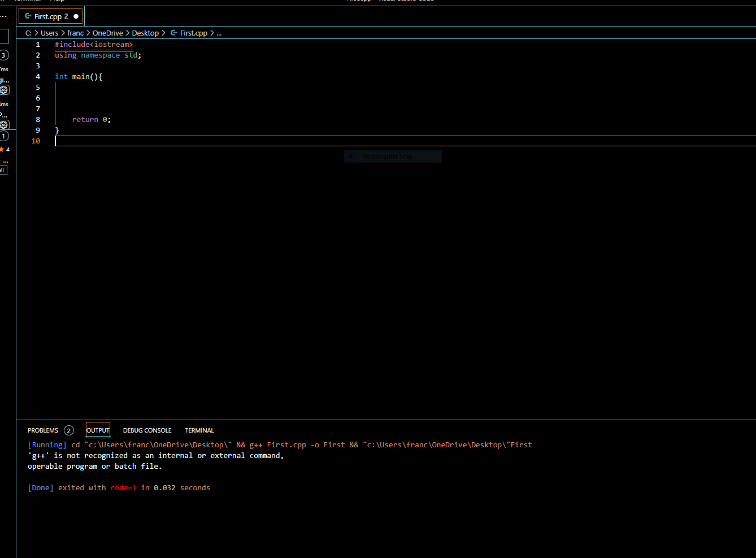Click the sidebar badge showing number 1
Viewport: 756px width, 558px height.
click(x=3, y=136)
